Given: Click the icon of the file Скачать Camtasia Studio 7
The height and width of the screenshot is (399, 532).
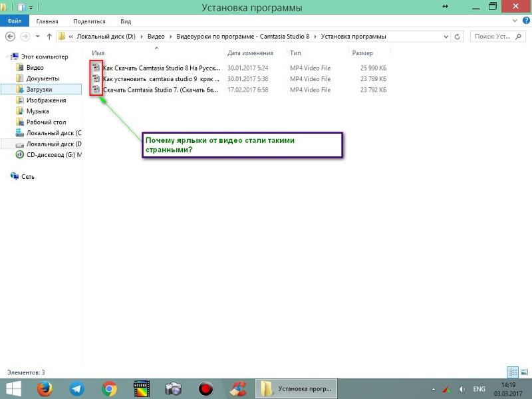Looking at the screenshot, I should point(96,90).
